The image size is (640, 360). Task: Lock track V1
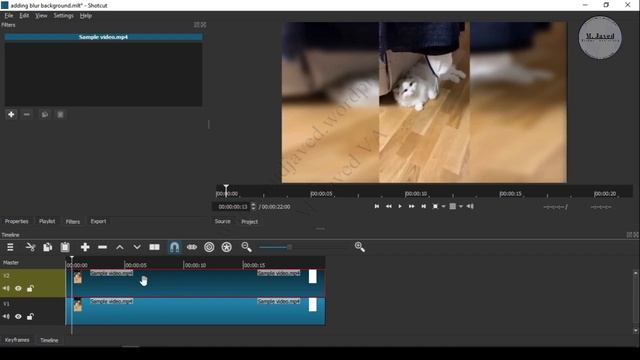click(30, 316)
